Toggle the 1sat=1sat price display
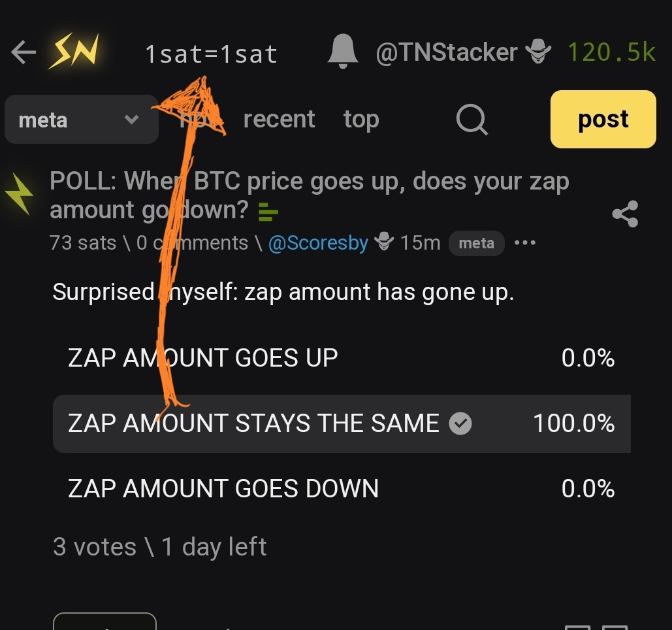 (211, 54)
